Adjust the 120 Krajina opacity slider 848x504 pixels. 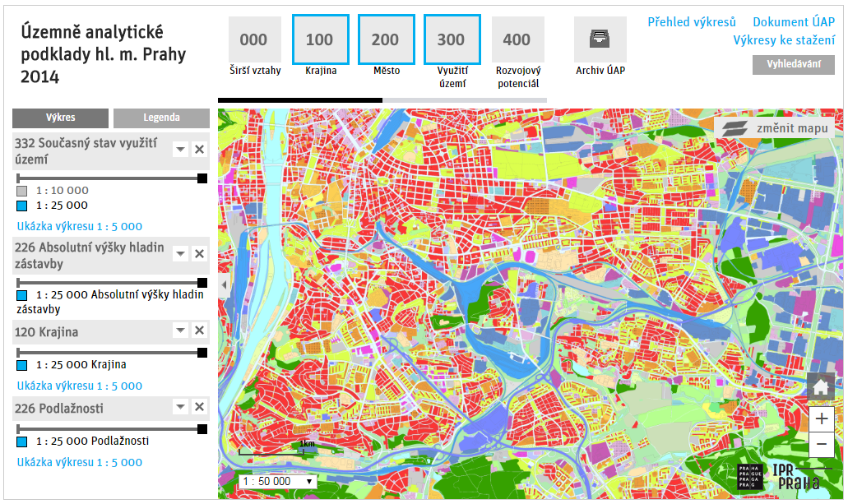pos(202,353)
